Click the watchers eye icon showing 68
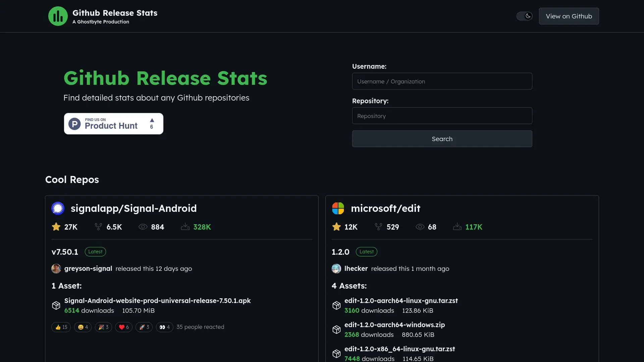 [420, 227]
